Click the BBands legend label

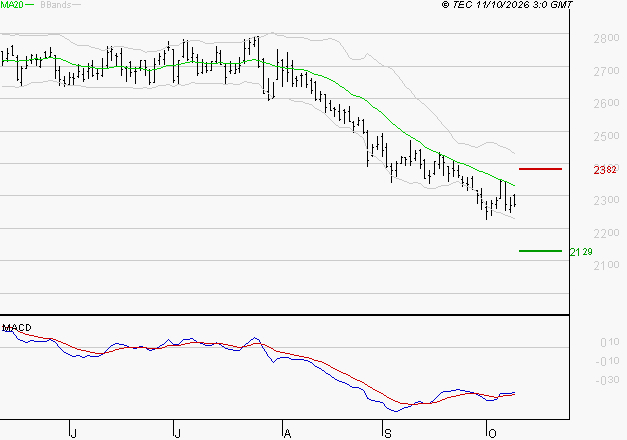[56, 5]
